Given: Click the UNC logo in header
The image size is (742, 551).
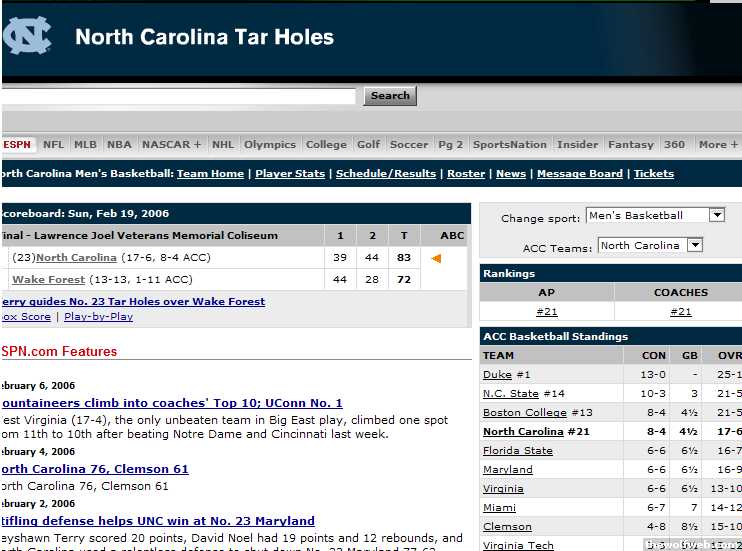Looking at the screenshot, I should pos(27,36).
